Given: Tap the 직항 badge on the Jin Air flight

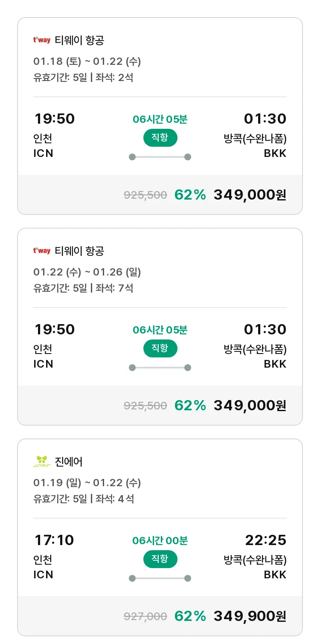Looking at the screenshot, I should [160, 559].
